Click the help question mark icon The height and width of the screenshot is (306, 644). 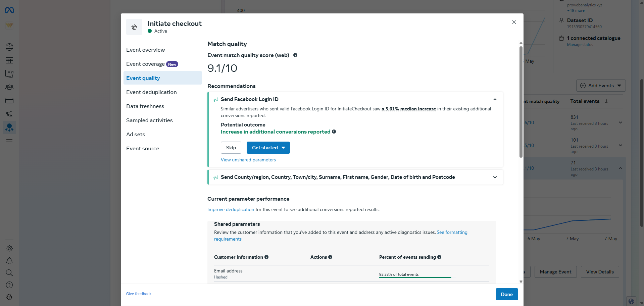(9, 285)
